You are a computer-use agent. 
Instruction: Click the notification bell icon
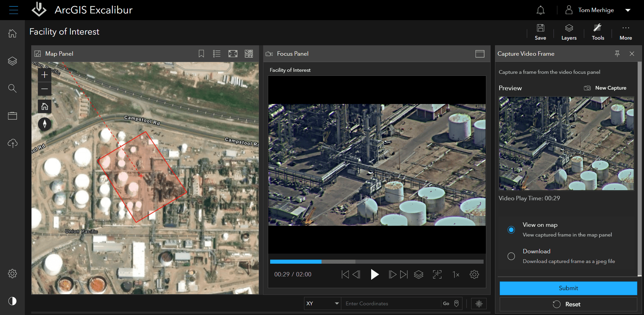coord(540,10)
